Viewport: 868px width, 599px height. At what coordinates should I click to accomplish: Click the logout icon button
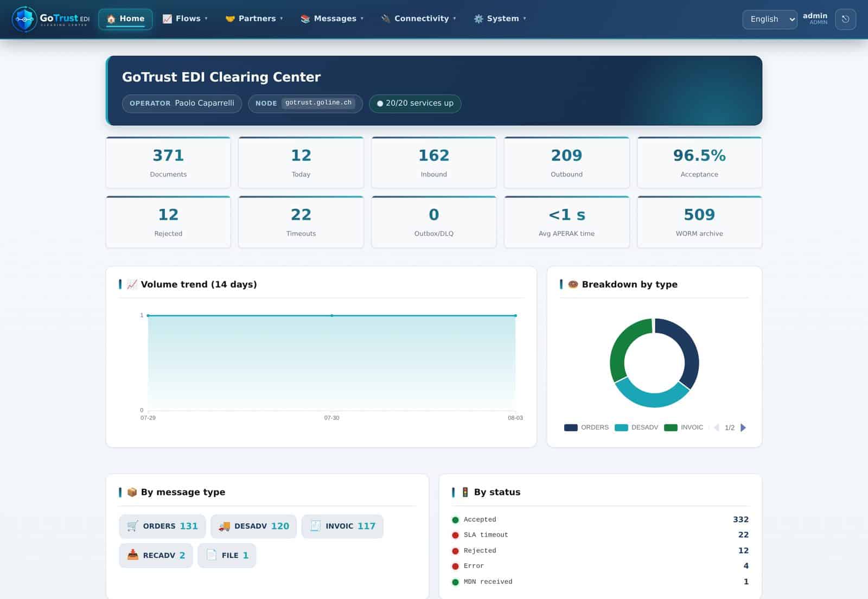point(845,19)
